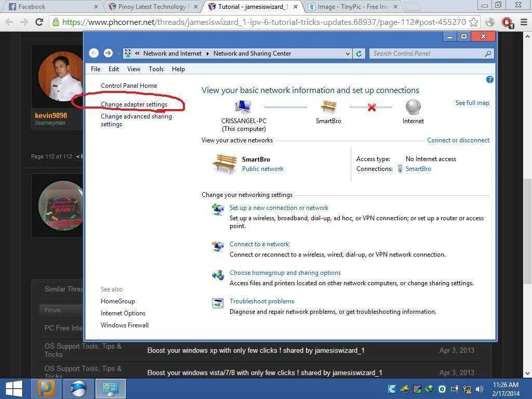The width and height of the screenshot is (532, 399).
Task: Click the Set up a new connection icon
Action: (218, 210)
